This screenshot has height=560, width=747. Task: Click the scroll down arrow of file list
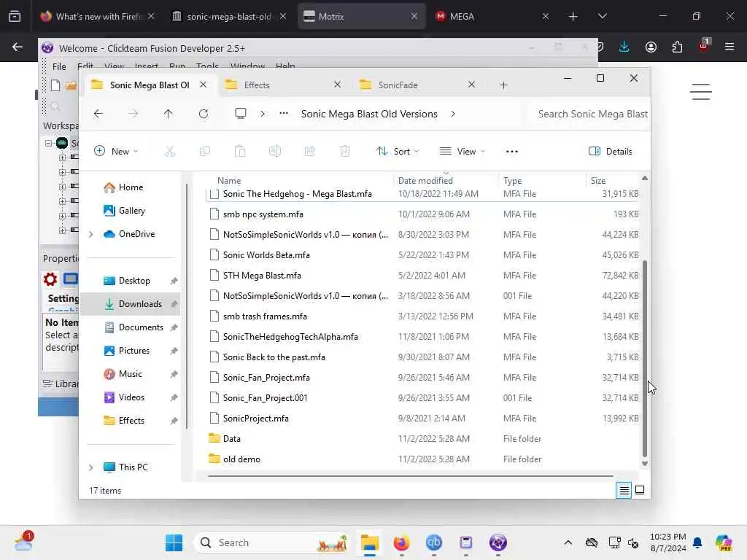645,464
